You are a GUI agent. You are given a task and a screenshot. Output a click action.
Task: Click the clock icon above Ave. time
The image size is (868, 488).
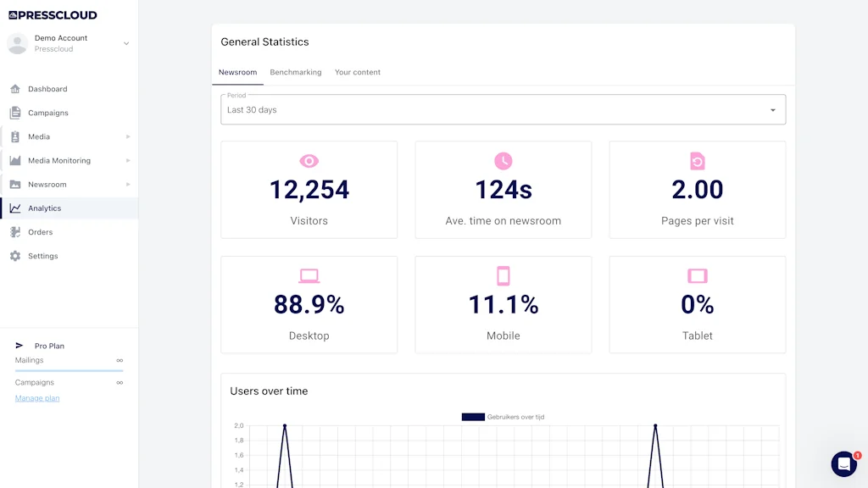pyautogui.click(x=503, y=161)
